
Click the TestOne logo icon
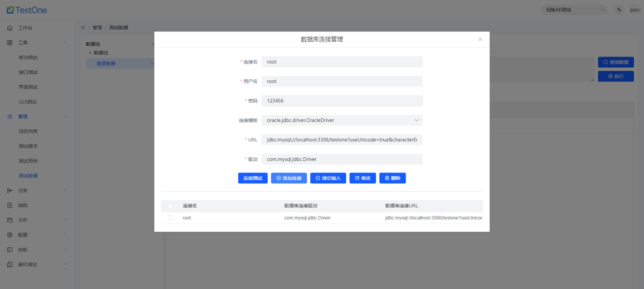click(10, 10)
